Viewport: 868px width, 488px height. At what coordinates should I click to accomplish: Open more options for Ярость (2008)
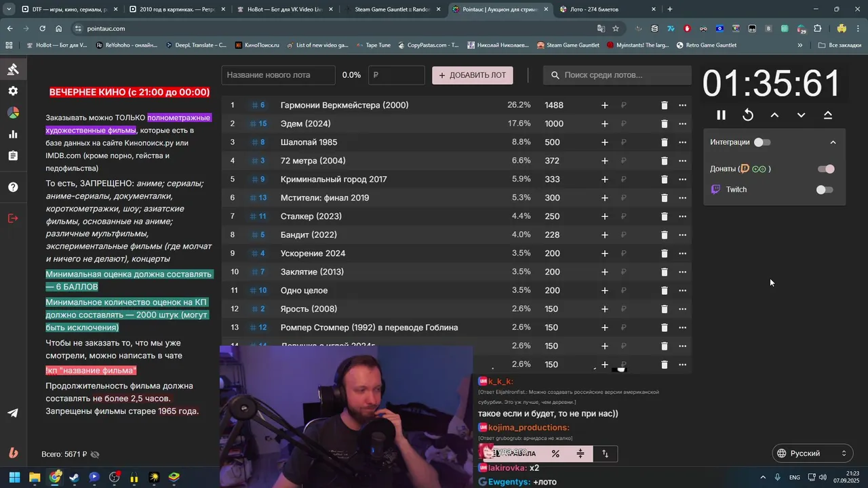point(682,309)
